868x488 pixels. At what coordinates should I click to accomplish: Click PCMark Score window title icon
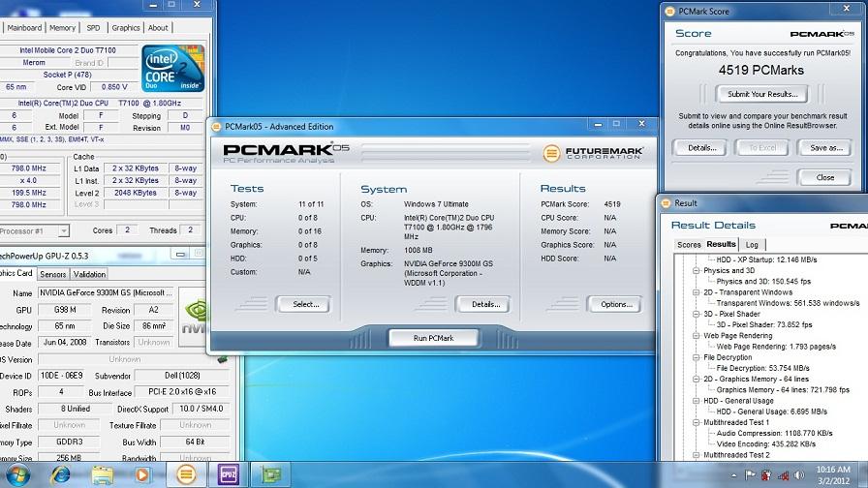coord(669,11)
